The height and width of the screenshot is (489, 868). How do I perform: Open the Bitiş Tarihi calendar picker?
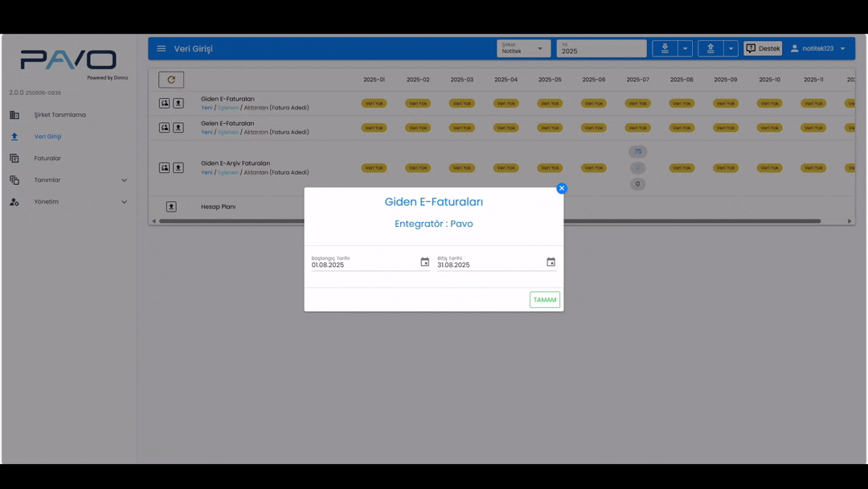click(551, 262)
